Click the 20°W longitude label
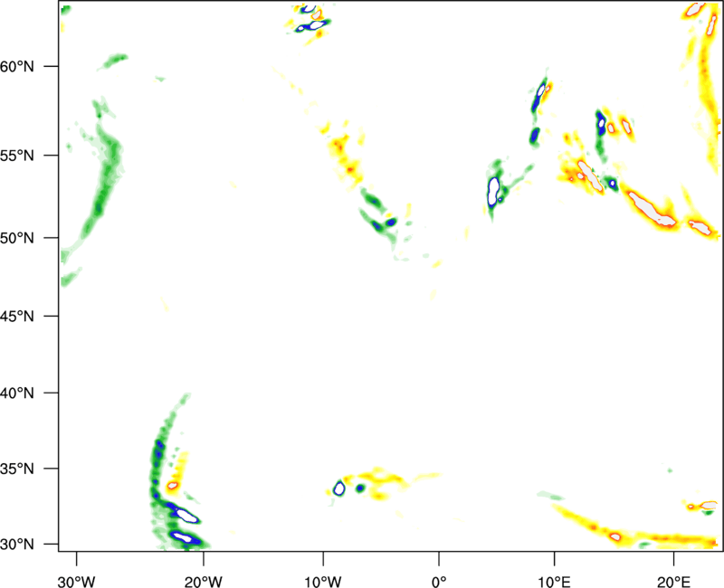 pos(204,582)
